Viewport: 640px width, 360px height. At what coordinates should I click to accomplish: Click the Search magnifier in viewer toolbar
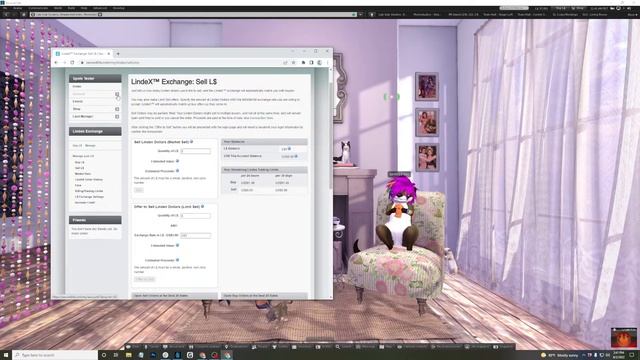(338, 347)
